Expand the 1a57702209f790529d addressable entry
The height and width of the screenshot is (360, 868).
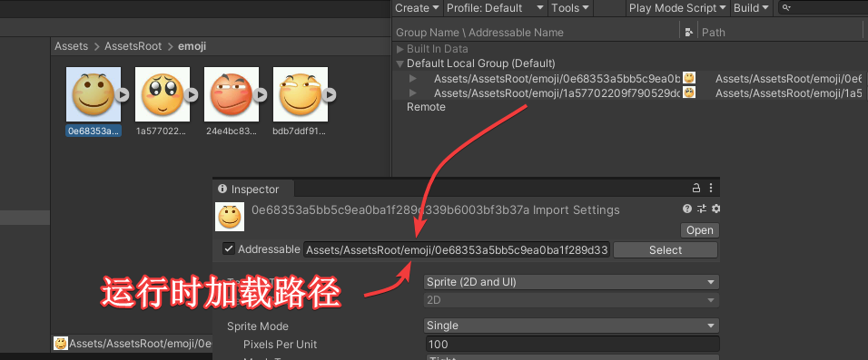412,92
